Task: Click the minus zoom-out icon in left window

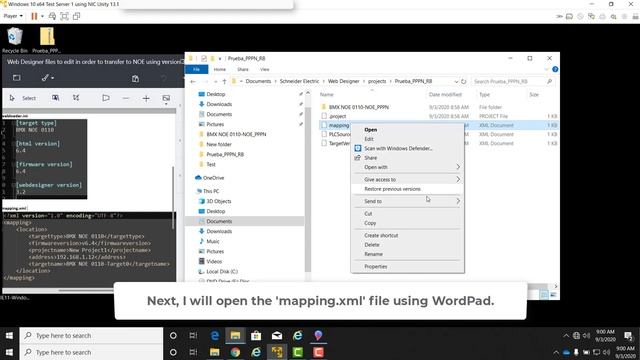Action: (126, 98)
